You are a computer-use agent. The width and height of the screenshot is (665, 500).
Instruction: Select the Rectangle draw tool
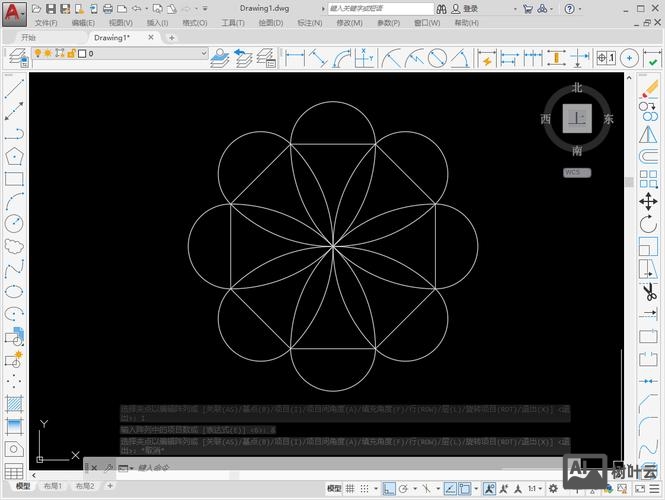[14, 179]
